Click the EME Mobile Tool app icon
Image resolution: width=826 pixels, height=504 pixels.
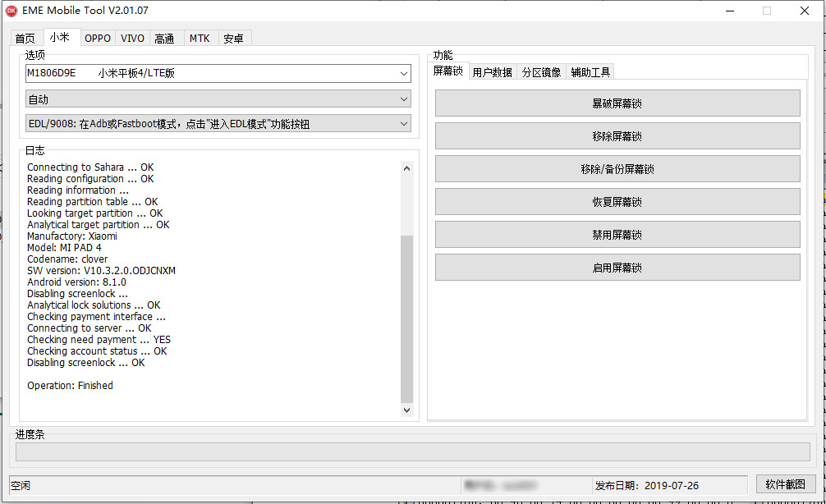(12, 11)
